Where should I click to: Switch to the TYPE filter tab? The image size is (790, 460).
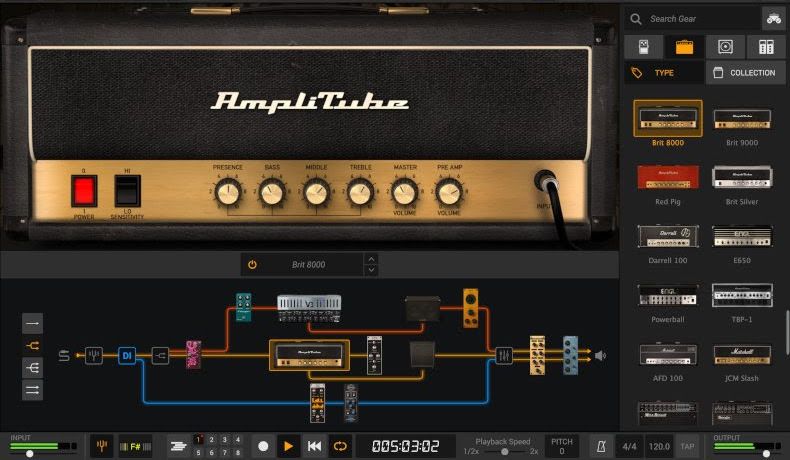pyautogui.click(x=664, y=73)
